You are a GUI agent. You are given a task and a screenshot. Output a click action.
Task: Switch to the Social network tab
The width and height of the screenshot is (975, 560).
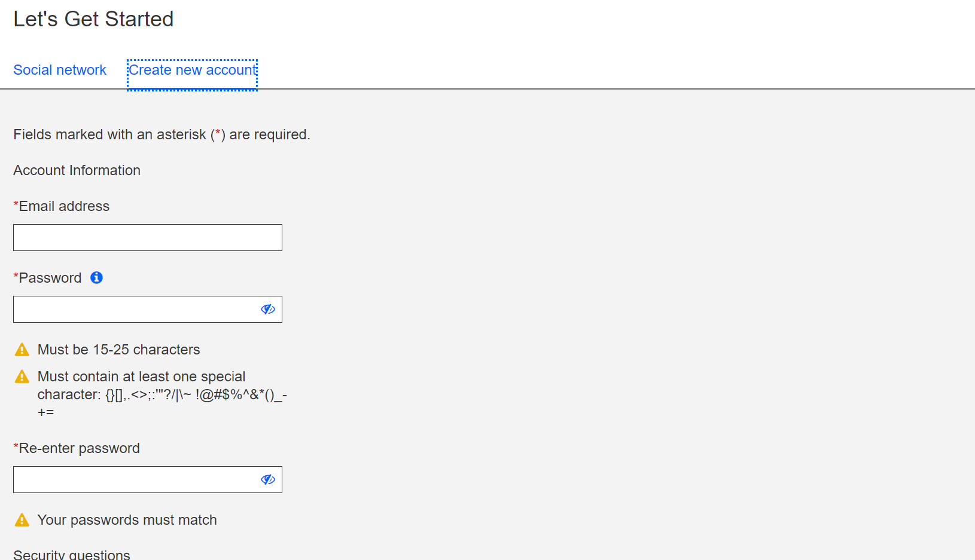point(60,70)
